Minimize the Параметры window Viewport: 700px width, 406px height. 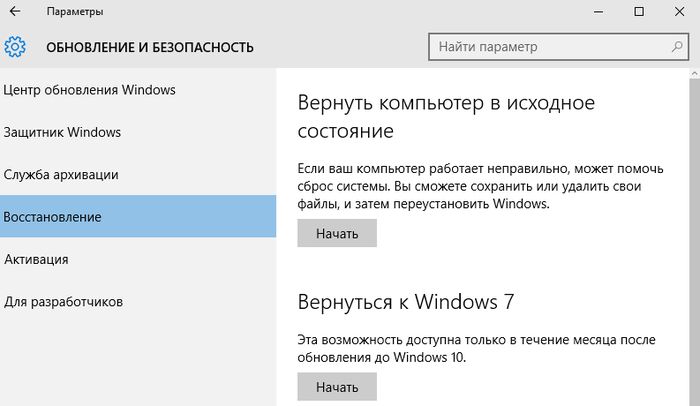click(593, 12)
